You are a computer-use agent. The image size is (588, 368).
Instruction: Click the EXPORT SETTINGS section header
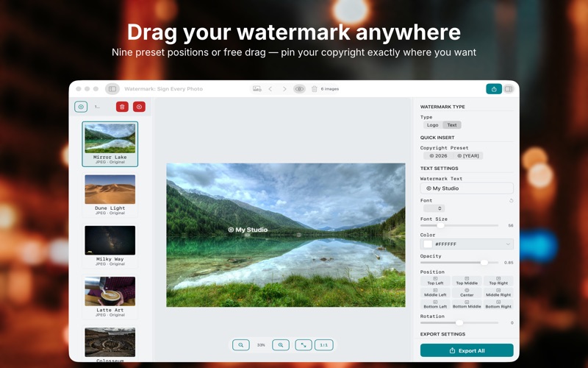click(x=442, y=334)
